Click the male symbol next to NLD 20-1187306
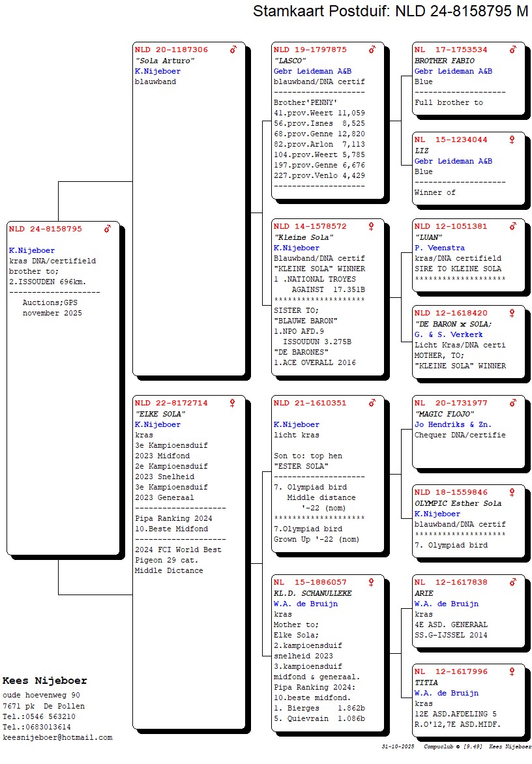532x764 pixels. pyautogui.click(x=233, y=50)
